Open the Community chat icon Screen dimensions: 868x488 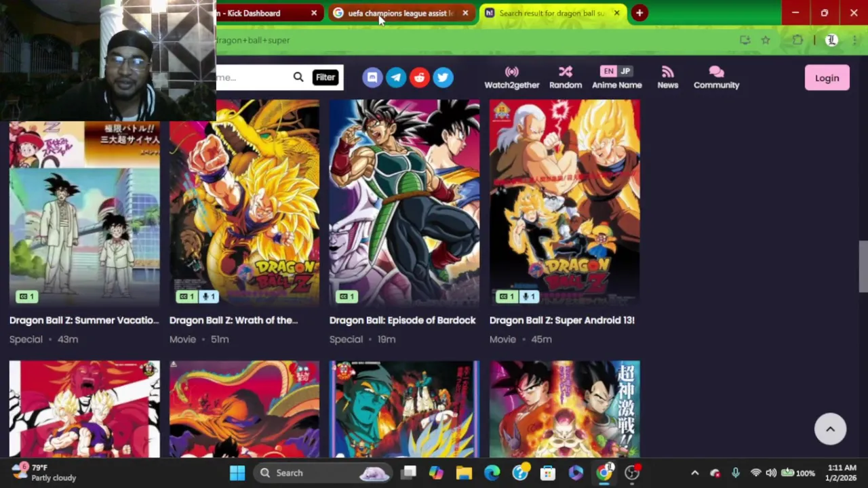click(716, 77)
